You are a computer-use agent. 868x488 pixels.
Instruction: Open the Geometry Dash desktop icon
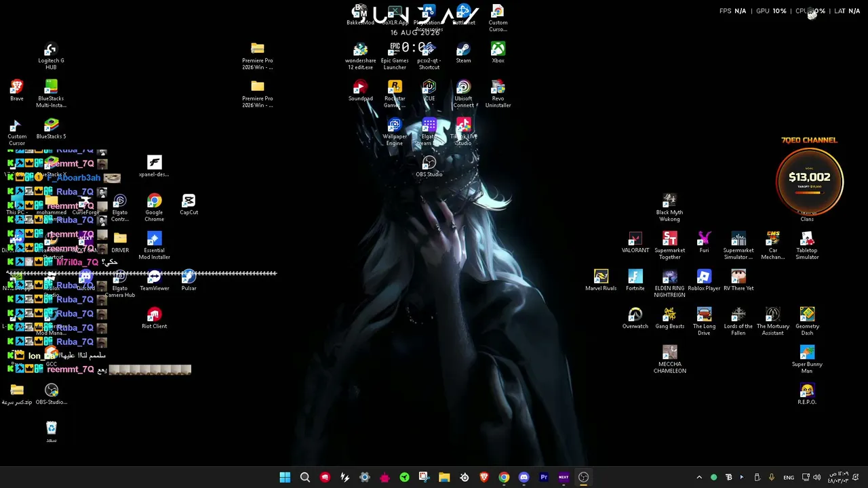click(x=807, y=322)
